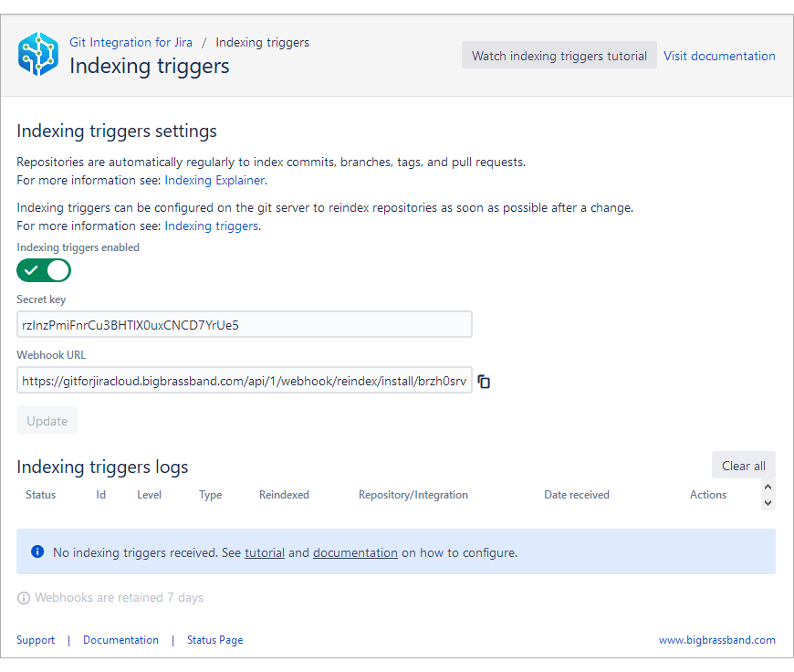Disable the Indexing triggers enabled toggle
This screenshot has width=794, height=672.
44,270
